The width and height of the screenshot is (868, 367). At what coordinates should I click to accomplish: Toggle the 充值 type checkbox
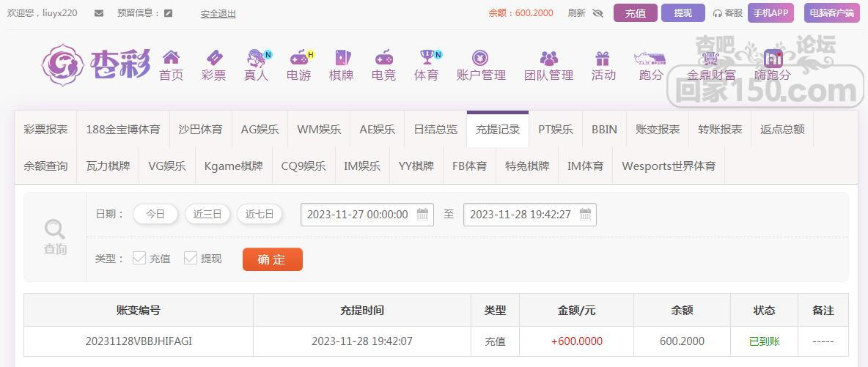click(139, 258)
